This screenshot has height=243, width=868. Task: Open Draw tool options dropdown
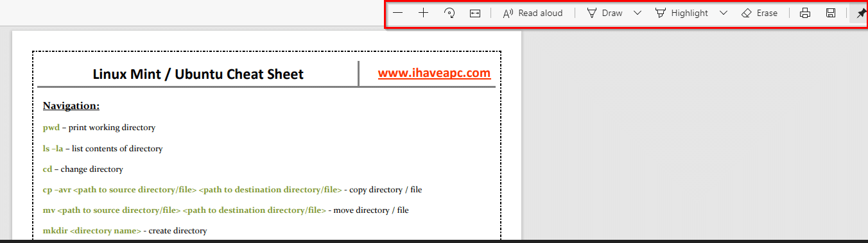pyautogui.click(x=638, y=13)
